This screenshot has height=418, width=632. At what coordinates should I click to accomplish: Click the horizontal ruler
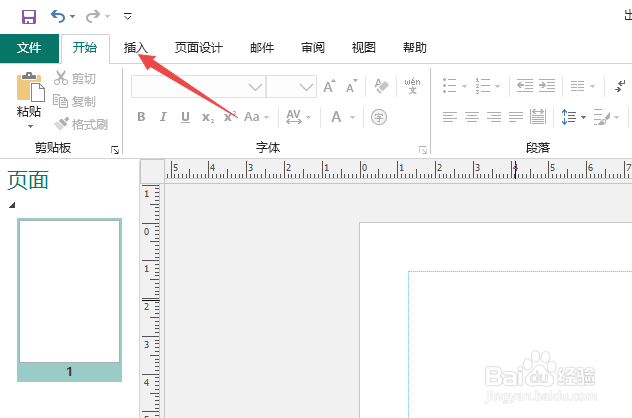(398, 171)
